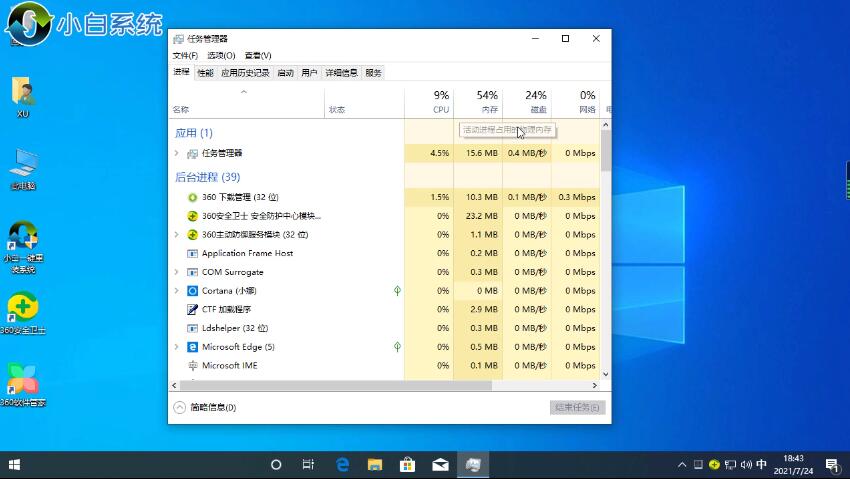Viewport: 850px width, 479px height.
Task: Open the 文件(F) menu
Action: (185, 56)
